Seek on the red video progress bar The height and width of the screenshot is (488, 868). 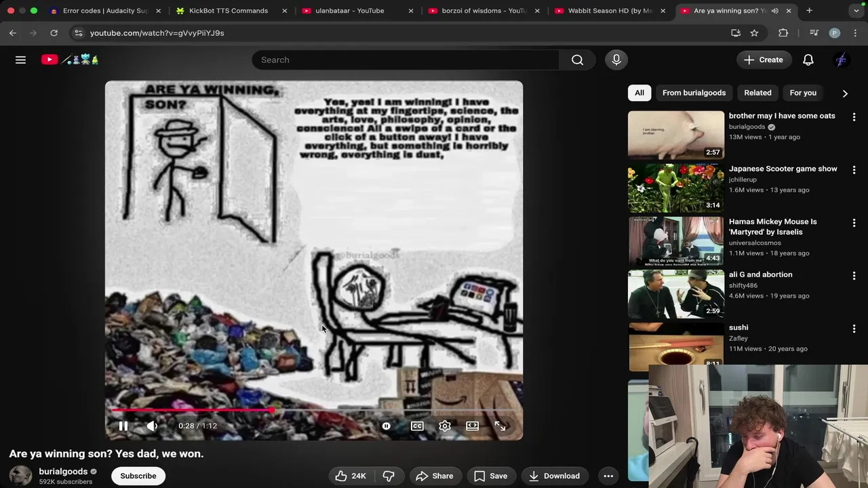click(x=314, y=410)
